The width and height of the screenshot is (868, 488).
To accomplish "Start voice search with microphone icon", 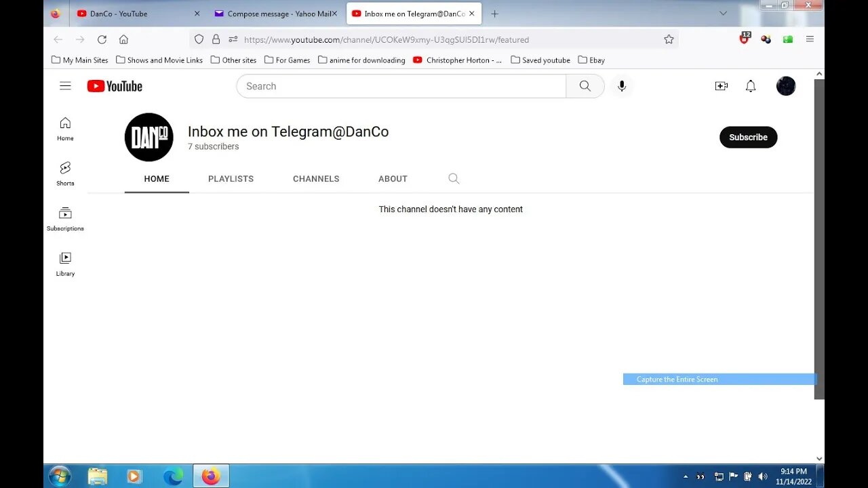I will (x=621, y=86).
